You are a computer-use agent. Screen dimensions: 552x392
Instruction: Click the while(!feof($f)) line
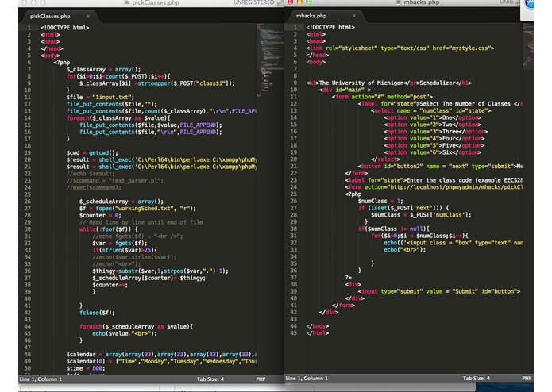tap(109, 229)
